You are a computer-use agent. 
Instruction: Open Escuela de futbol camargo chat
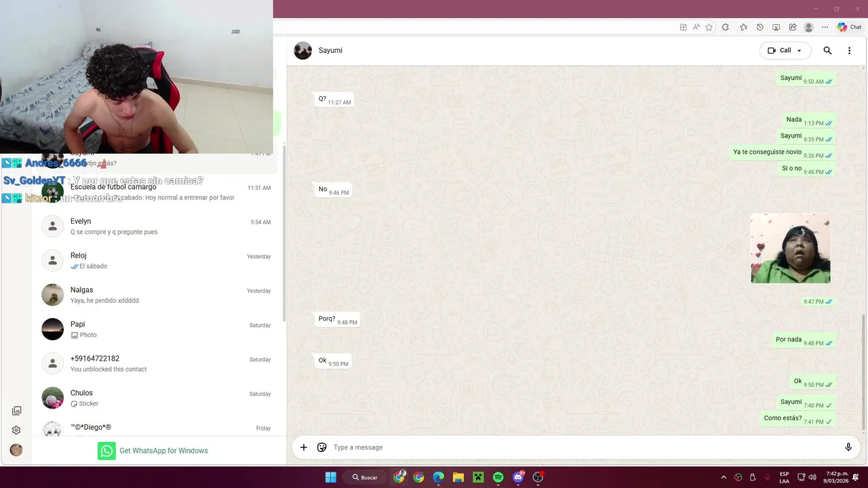pos(156,192)
